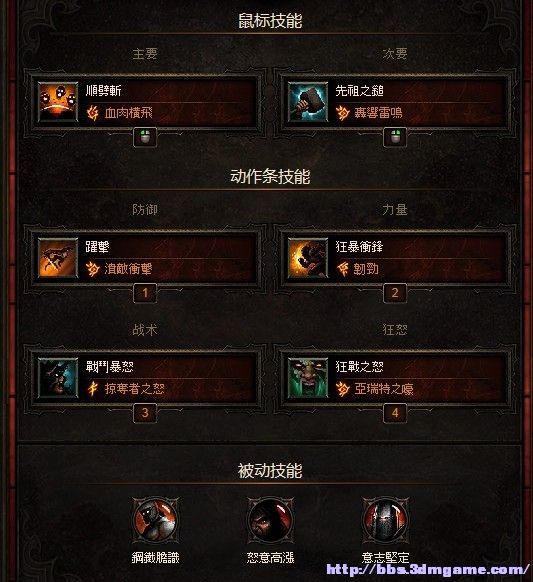Click the left mouse button key binding
533x582 pixels.
(145, 137)
